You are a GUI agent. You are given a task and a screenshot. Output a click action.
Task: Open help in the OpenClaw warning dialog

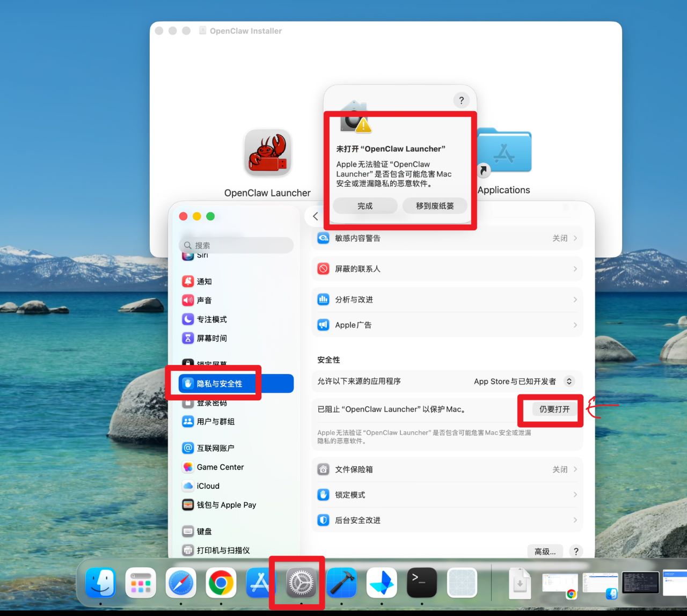pos(461,100)
